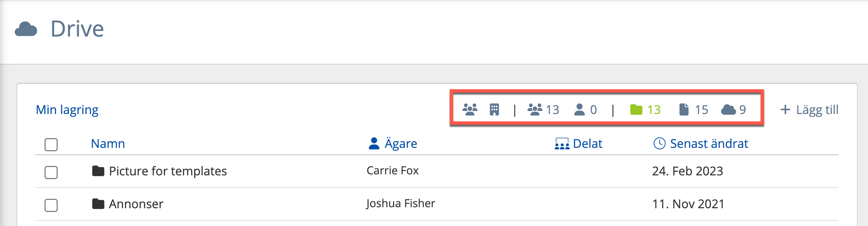This screenshot has width=868, height=226.
Task: Sort by Senast ändrat column
Action: click(x=708, y=144)
